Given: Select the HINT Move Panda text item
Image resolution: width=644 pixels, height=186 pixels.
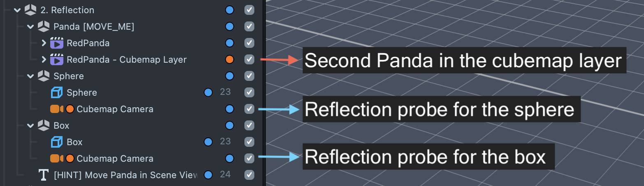Looking at the screenshot, I should [126, 175].
